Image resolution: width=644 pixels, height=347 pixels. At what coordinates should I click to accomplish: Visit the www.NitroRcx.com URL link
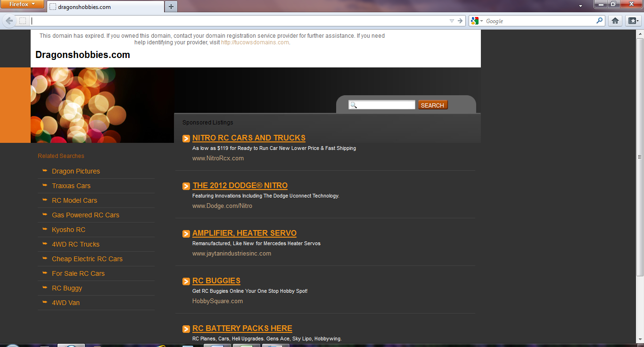[218, 158]
